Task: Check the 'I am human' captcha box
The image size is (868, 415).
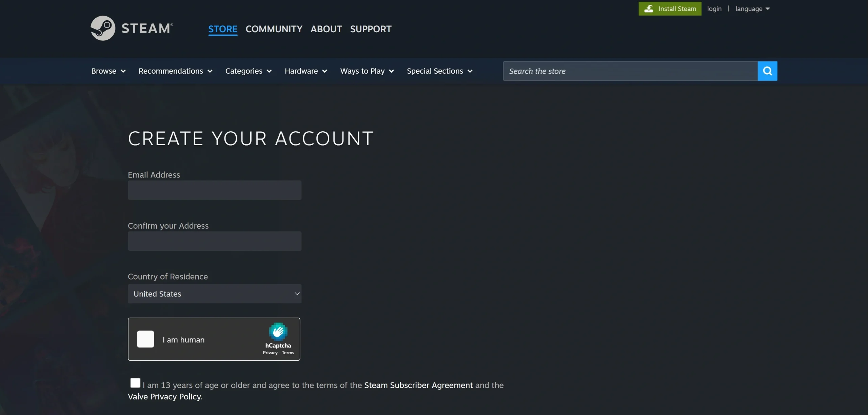Action: point(145,339)
